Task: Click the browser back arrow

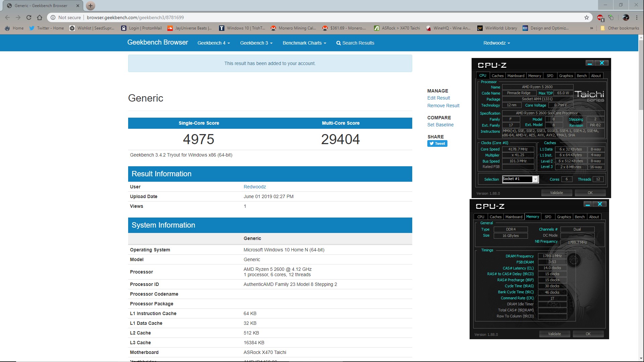Action: [7, 17]
